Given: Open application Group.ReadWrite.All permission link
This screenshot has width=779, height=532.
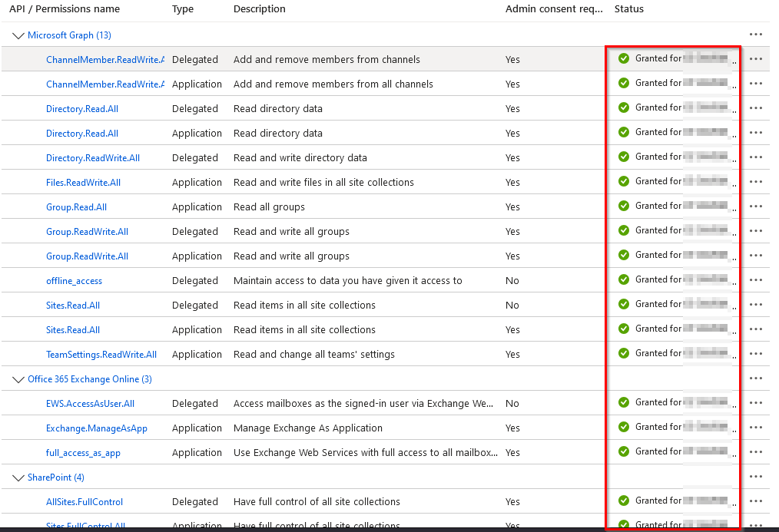Looking at the screenshot, I should 87,256.
